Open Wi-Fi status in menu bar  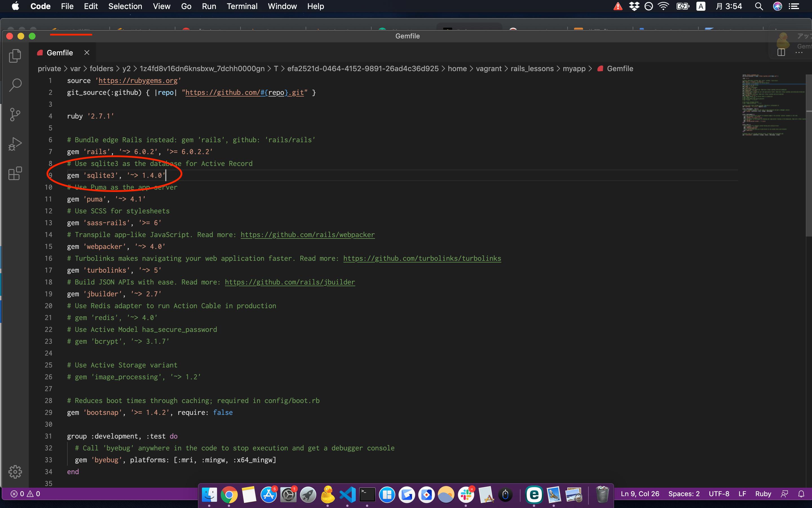[663, 6]
